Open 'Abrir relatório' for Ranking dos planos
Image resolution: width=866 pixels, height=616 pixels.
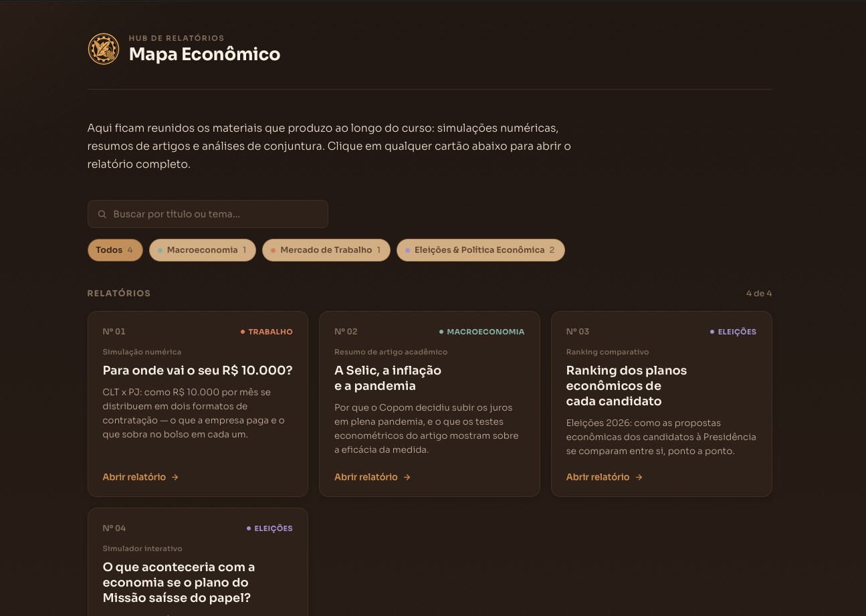click(605, 477)
